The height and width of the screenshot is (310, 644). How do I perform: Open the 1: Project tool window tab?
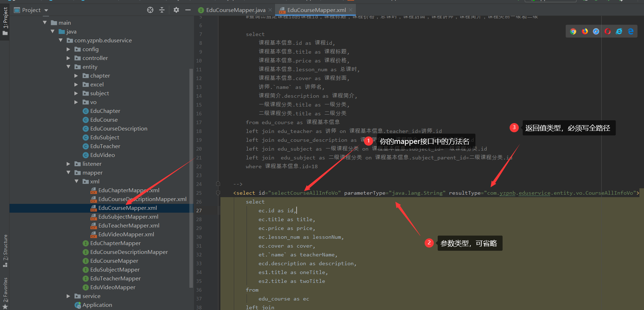pos(5,21)
